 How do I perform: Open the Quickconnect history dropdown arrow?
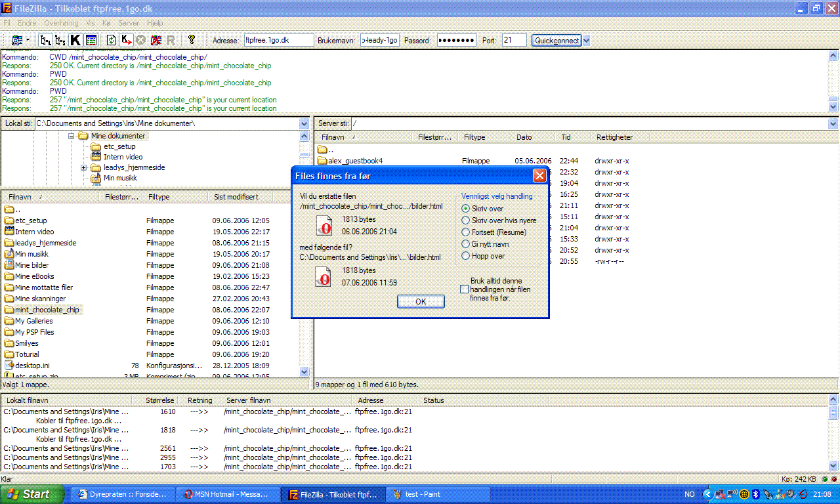coord(586,41)
